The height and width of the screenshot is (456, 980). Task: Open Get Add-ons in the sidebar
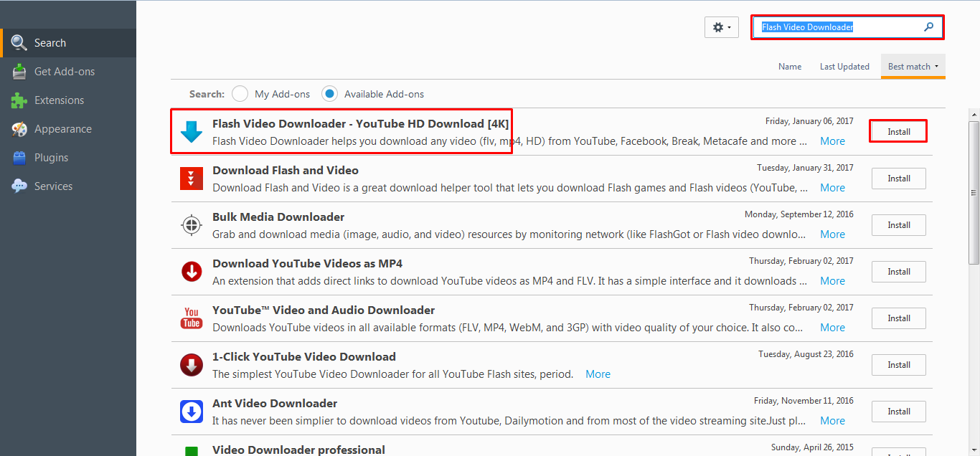(x=64, y=72)
